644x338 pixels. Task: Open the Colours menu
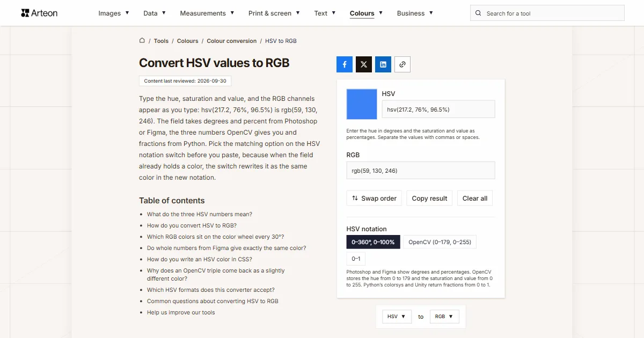[366, 13]
